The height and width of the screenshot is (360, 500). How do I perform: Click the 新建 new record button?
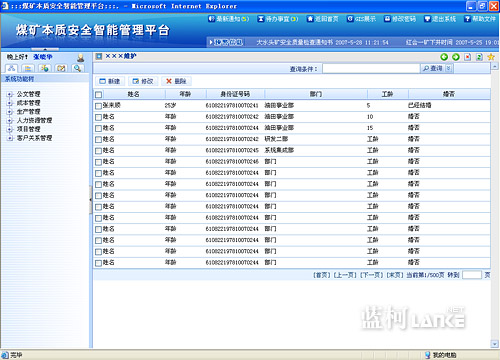pyautogui.click(x=110, y=81)
